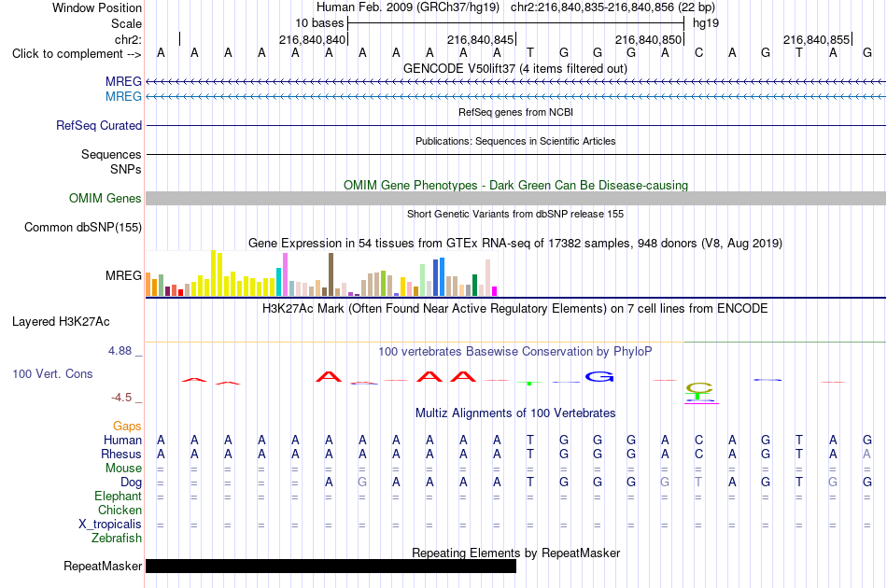Click the tall violet bar in GTEx chart
887x588 pixels.
click(x=285, y=274)
